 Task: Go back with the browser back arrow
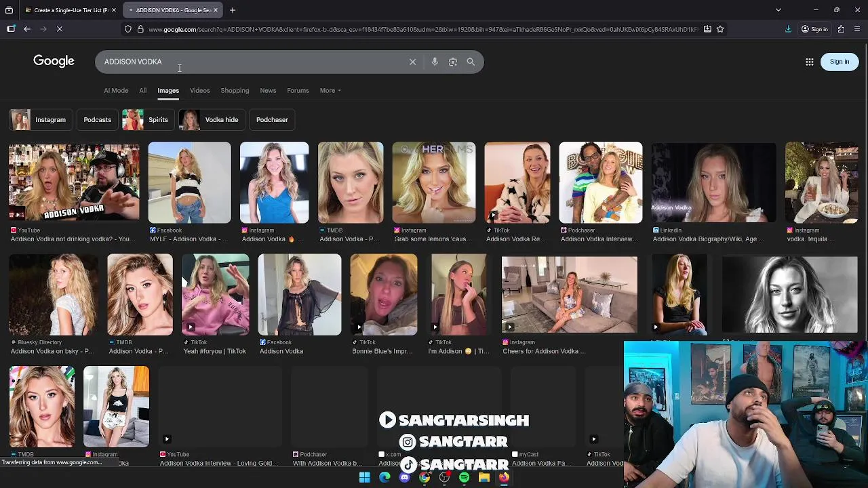(x=26, y=29)
